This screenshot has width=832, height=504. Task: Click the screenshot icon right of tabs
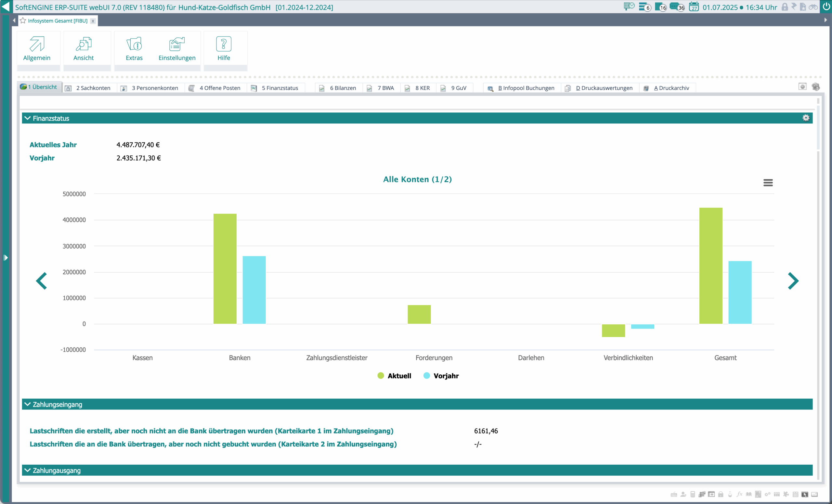pos(802,87)
